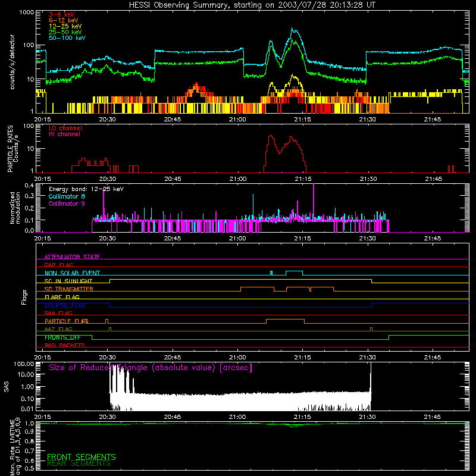Image resolution: width=476 pixels, height=476 pixels.
Task: Click the 0.4 value on modulation axis
Action: point(29,186)
